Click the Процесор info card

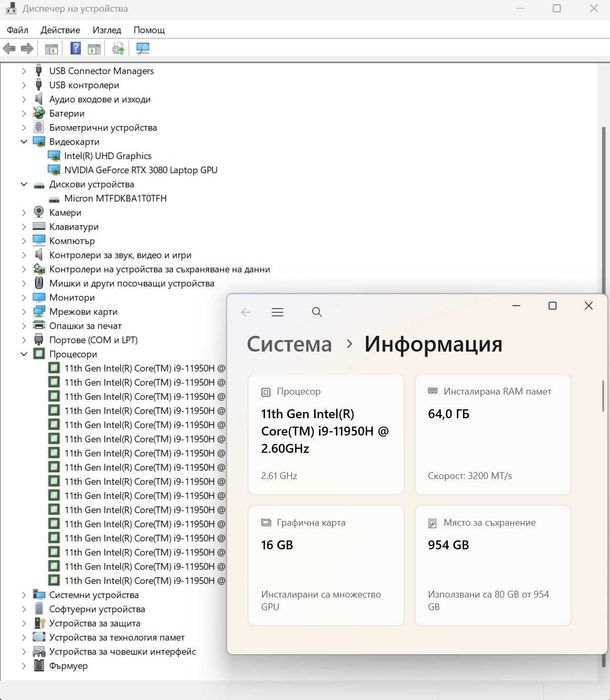pos(326,434)
